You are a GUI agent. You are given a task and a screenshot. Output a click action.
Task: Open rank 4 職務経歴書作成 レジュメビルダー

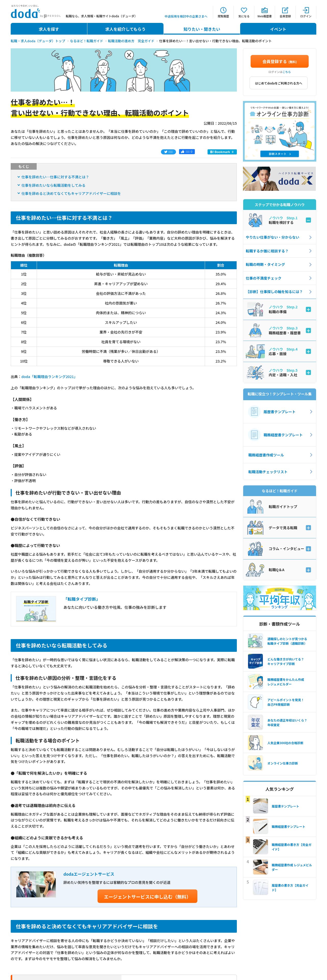pyautogui.click(x=279, y=867)
